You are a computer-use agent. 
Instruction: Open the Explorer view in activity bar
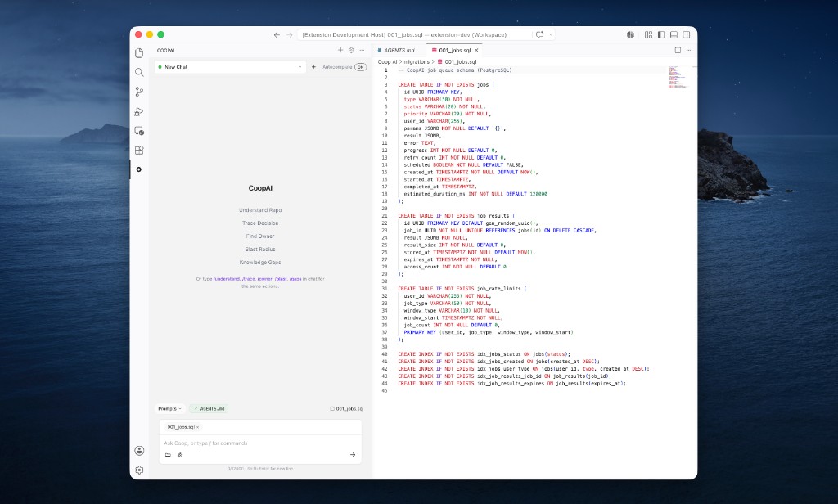point(139,53)
